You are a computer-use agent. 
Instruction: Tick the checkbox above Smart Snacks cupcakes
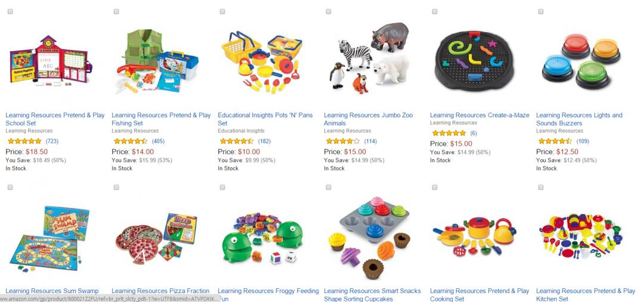coord(329,187)
